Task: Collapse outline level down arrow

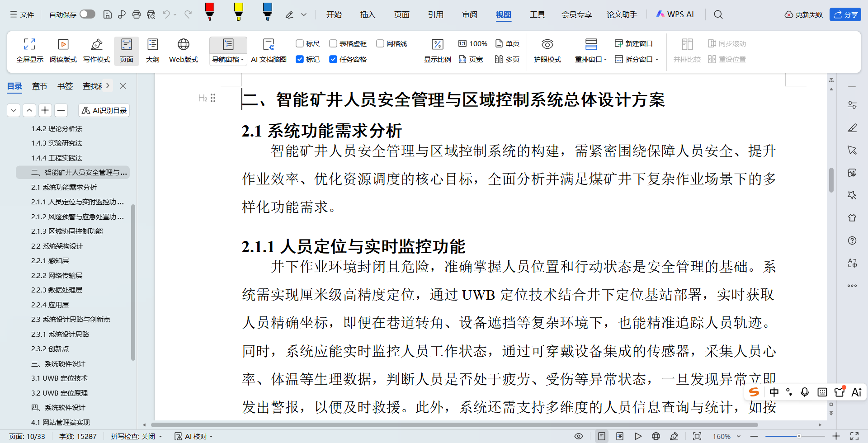Action: tap(14, 110)
